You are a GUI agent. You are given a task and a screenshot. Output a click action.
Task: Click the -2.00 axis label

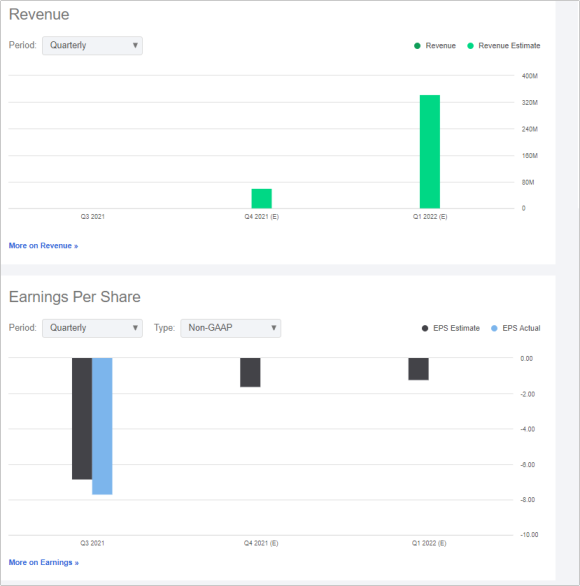point(527,394)
